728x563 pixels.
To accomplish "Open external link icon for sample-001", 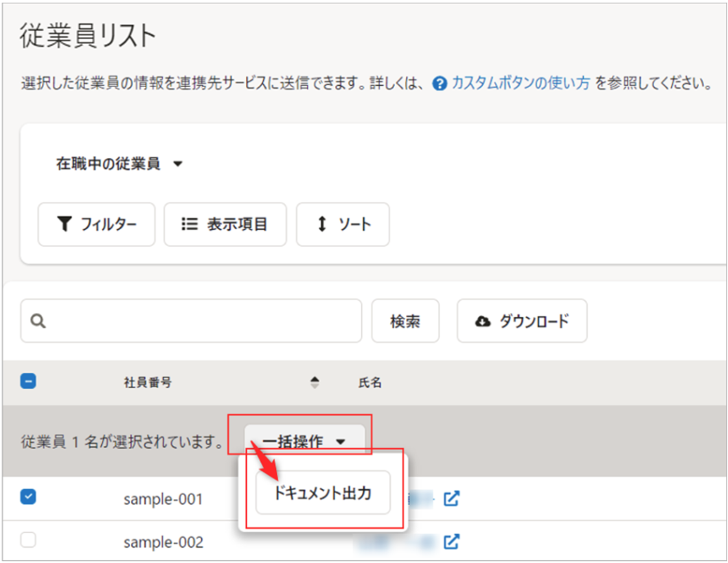I will click(451, 498).
